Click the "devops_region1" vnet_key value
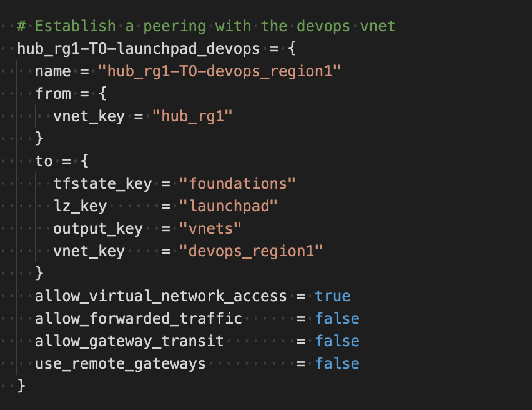This screenshot has width=532, height=410. click(251, 251)
